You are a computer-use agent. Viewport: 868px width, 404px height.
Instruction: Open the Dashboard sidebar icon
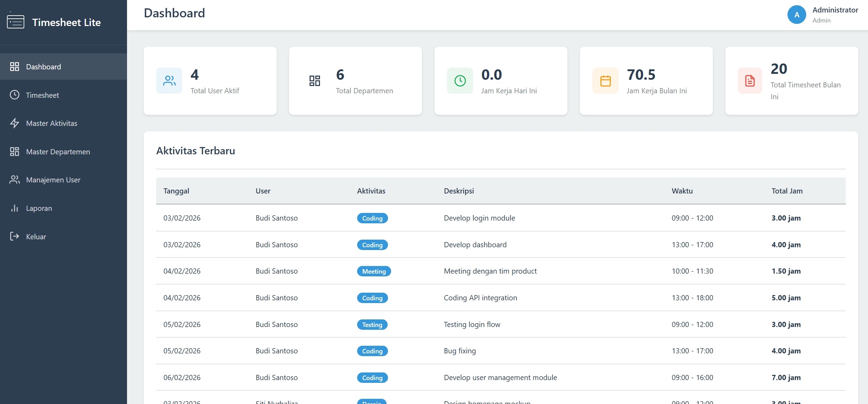pos(15,67)
